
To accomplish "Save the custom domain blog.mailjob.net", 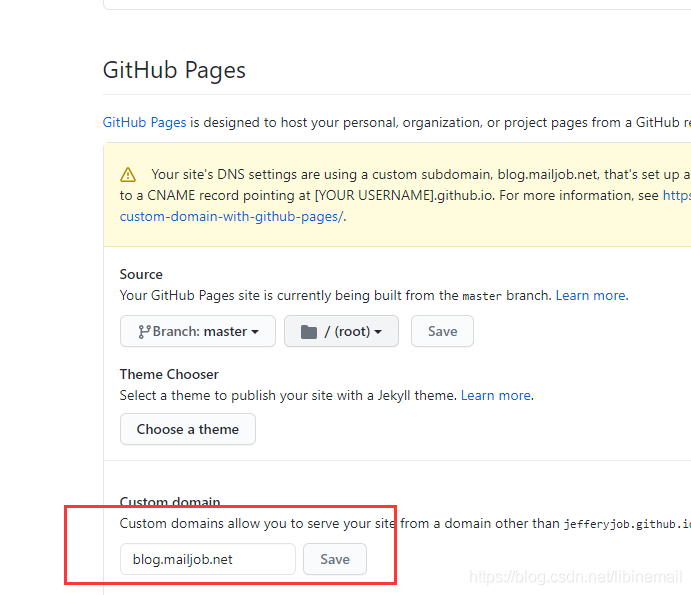I will [335, 559].
